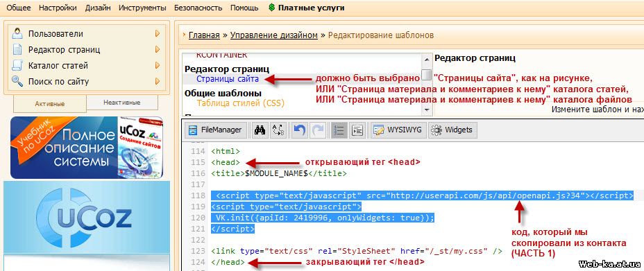Image resolution: width=644 pixels, height=271 pixels.
Task: Click the find and replace icon
Action: [278, 130]
